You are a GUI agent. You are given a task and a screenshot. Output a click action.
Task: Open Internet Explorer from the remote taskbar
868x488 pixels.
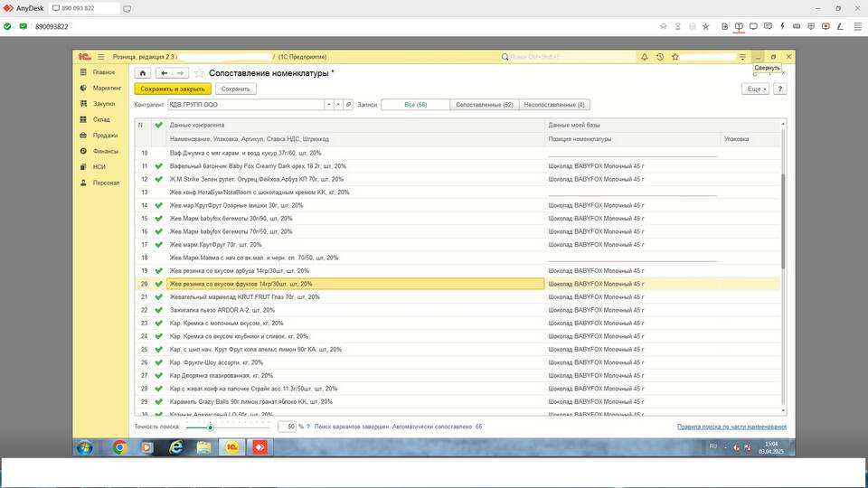176,447
